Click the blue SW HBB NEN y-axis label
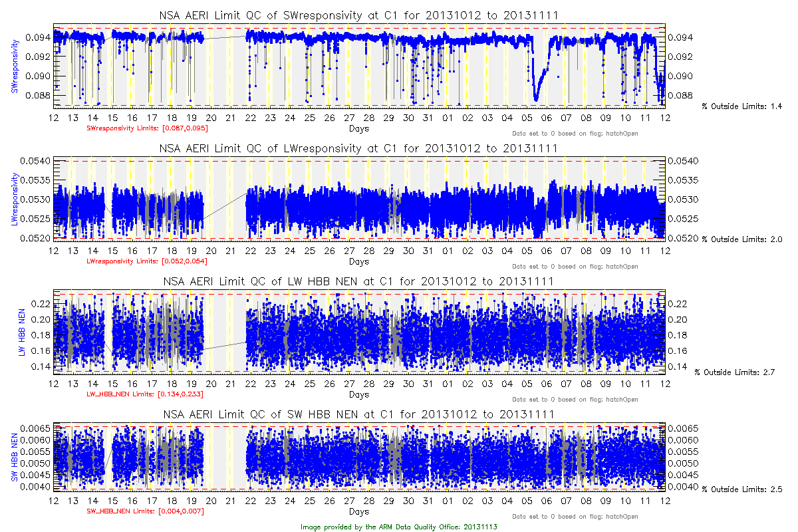Screen dimensions: 798x532 (15, 458)
